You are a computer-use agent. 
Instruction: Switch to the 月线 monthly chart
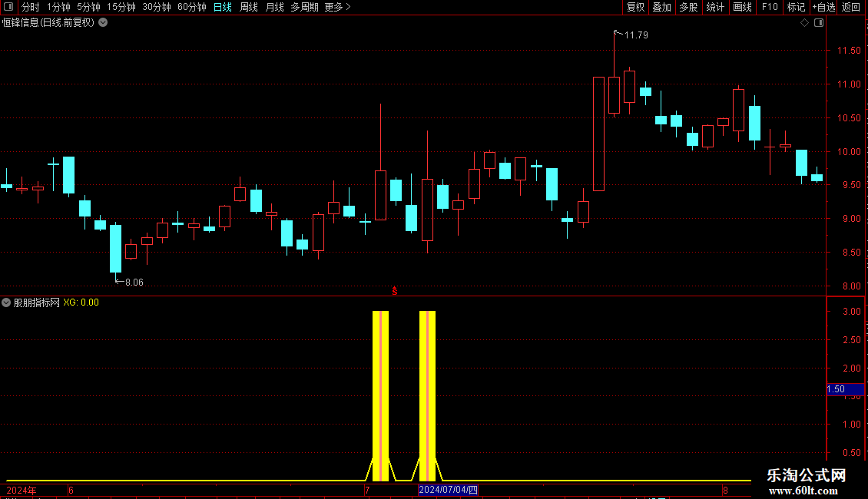coord(274,7)
